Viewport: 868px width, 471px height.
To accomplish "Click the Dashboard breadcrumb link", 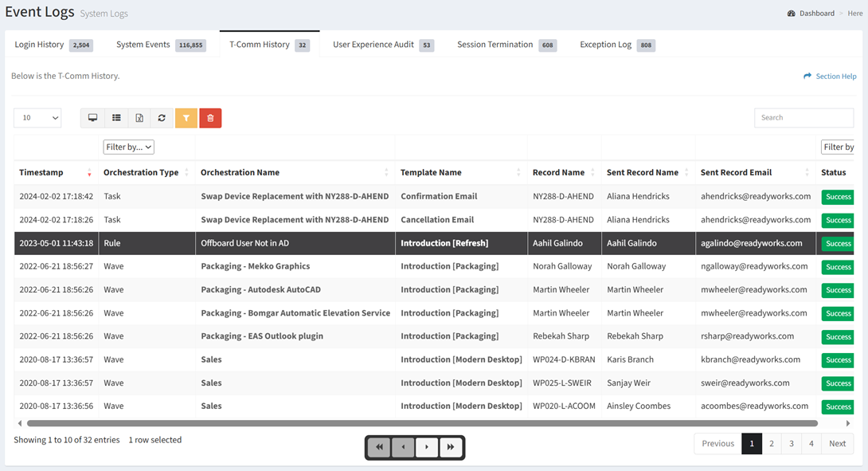I will click(x=811, y=14).
